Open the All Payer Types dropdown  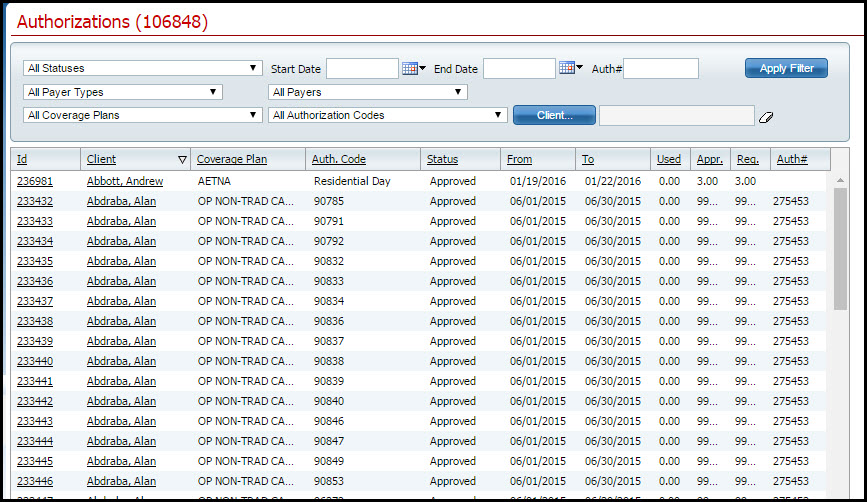click(122, 92)
